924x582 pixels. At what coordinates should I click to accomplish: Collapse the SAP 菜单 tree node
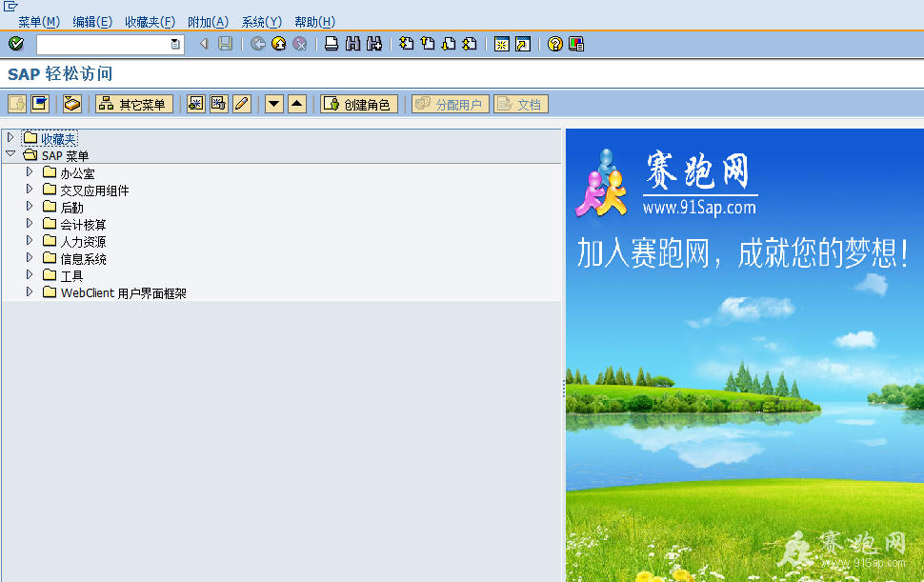(10, 153)
